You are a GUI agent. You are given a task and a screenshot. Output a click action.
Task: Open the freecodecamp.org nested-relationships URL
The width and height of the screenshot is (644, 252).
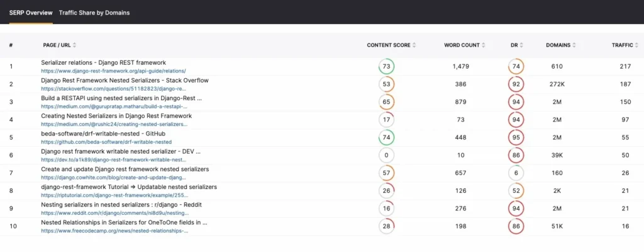point(114,231)
